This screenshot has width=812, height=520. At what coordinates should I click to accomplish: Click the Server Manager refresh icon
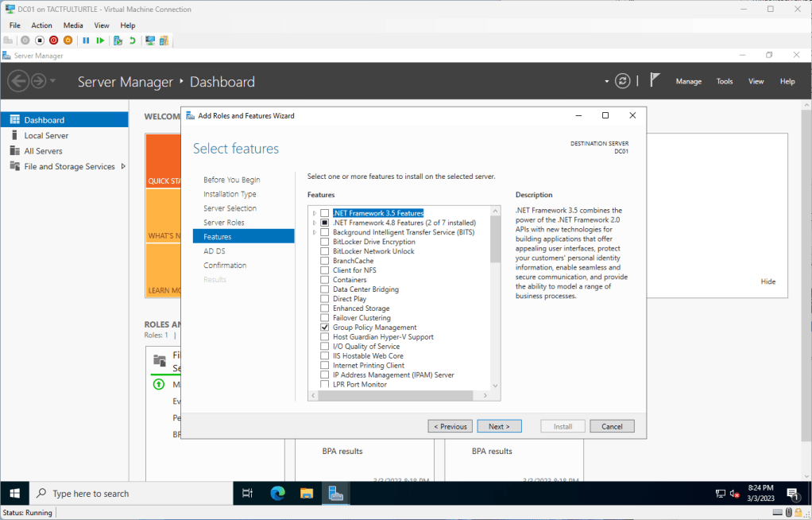(623, 81)
